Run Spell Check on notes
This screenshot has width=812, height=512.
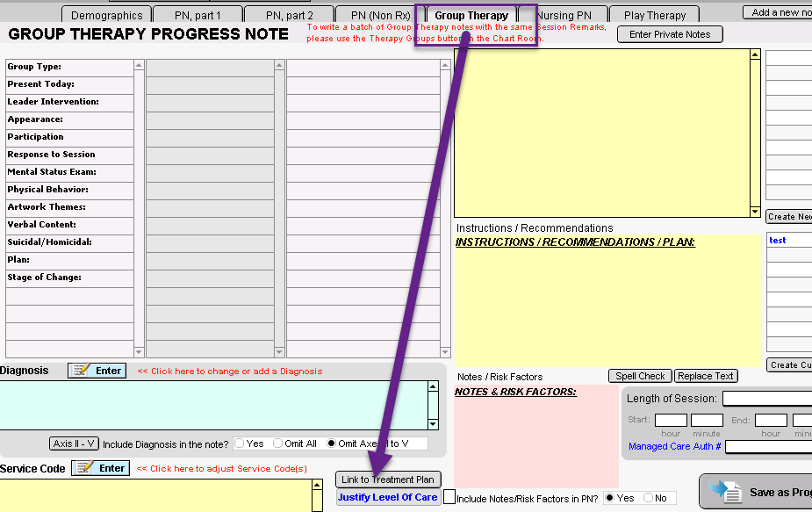tap(640, 376)
